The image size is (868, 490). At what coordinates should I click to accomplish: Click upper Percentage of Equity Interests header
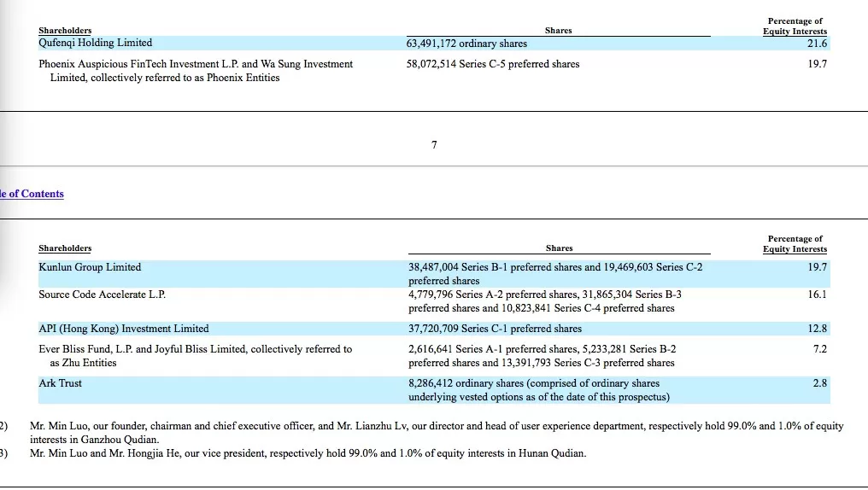tap(795, 26)
